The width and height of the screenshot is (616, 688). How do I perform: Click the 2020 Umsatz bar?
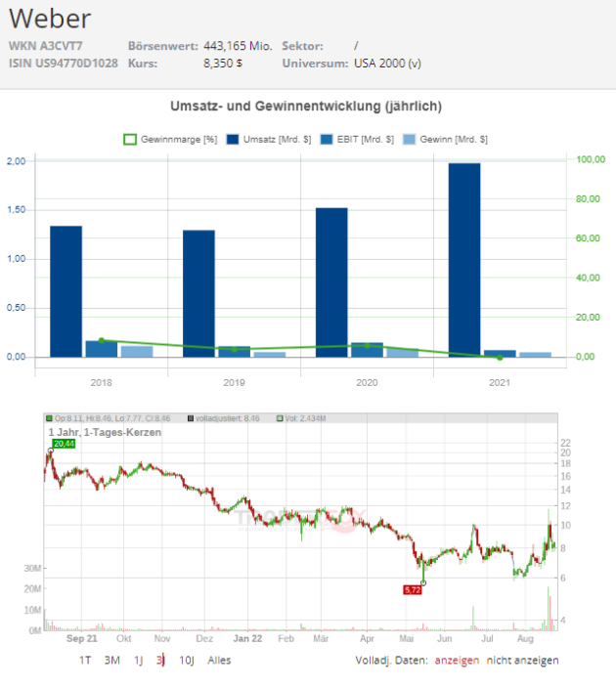coord(331,282)
